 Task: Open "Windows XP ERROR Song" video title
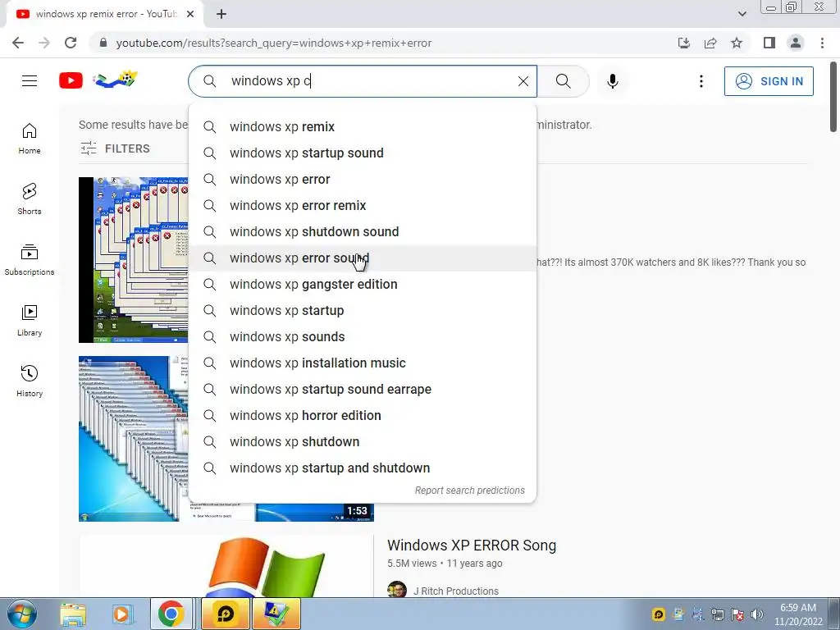tap(472, 546)
